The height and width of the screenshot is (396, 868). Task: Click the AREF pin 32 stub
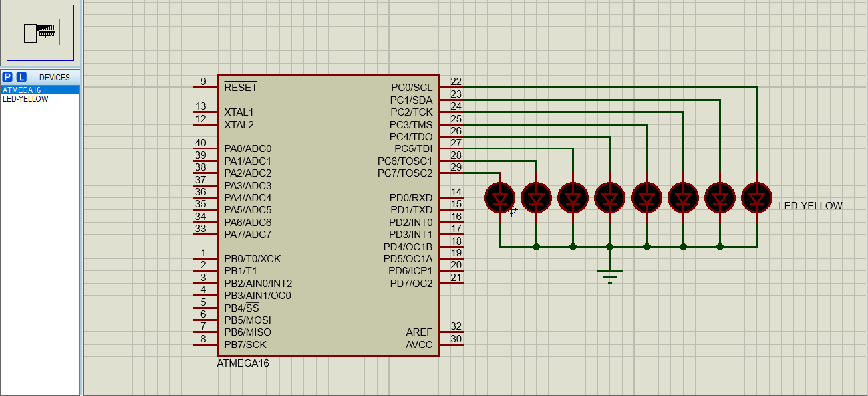click(x=452, y=332)
